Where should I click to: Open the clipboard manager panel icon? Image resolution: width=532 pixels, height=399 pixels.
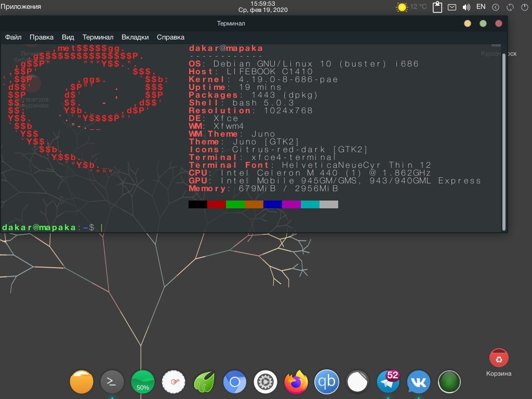click(x=437, y=7)
